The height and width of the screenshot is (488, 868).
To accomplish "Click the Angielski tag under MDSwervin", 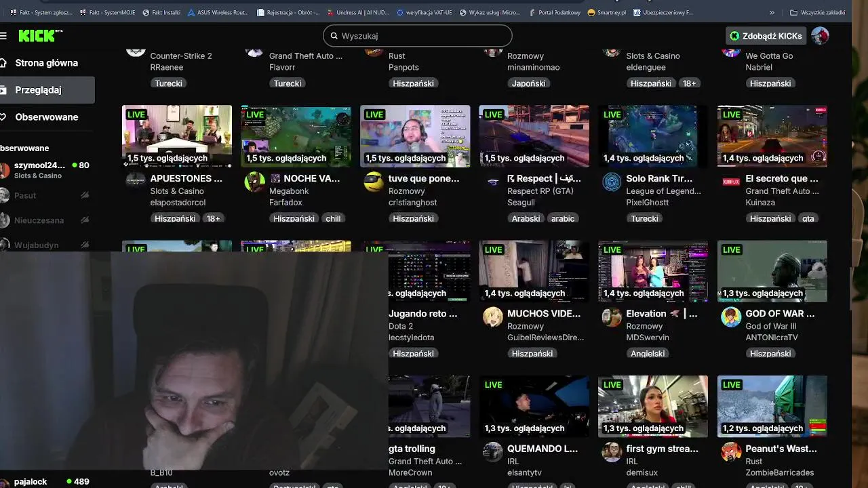I will pyautogui.click(x=648, y=353).
